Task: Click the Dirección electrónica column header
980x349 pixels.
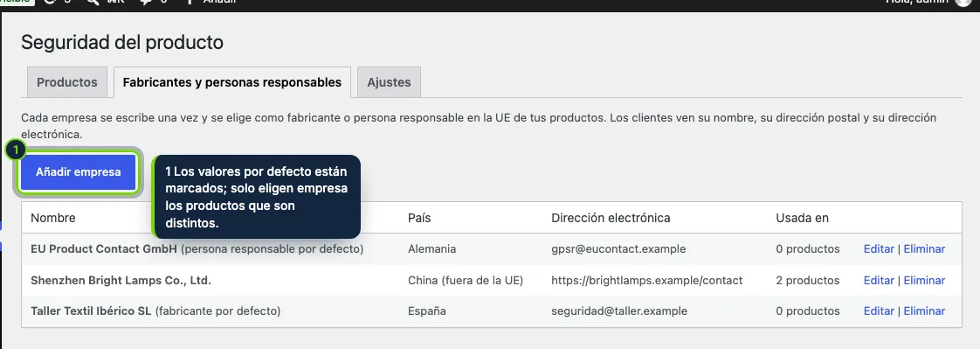Action: click(x=611, y=218)
